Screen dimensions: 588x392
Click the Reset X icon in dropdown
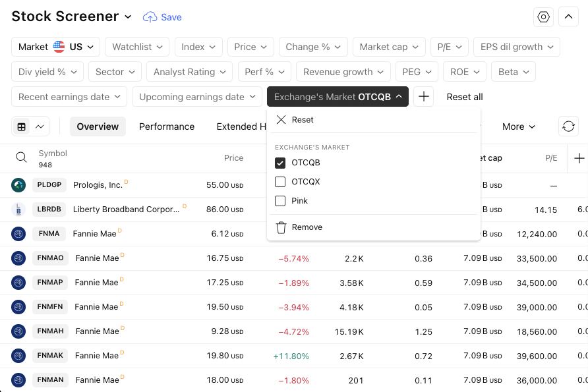(x=281, y=119)
